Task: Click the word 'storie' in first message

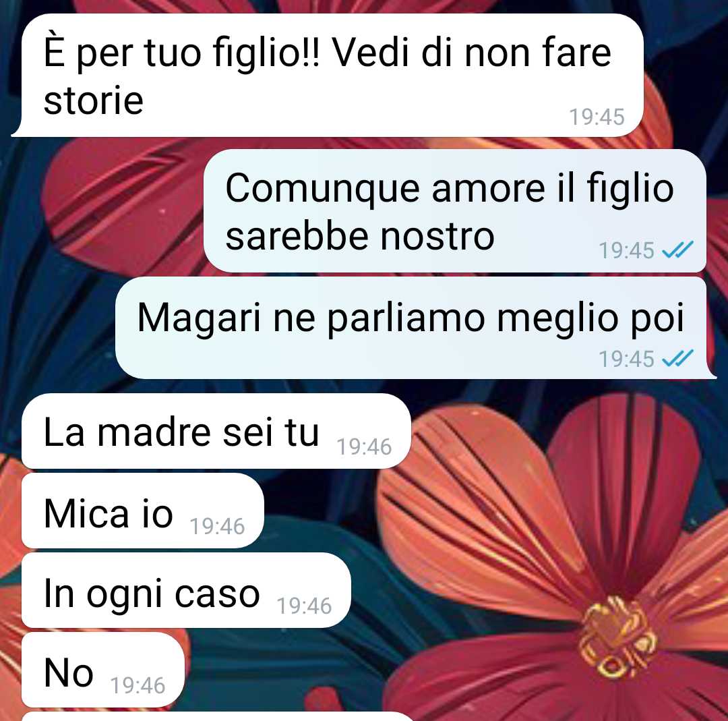Action: tap(93, 100)
